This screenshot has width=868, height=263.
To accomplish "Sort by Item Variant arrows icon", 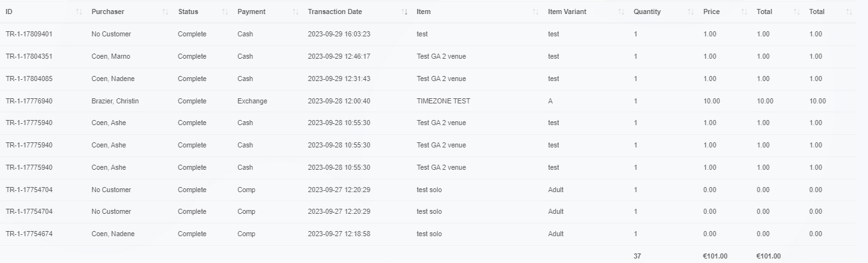I will click(621, 12).
